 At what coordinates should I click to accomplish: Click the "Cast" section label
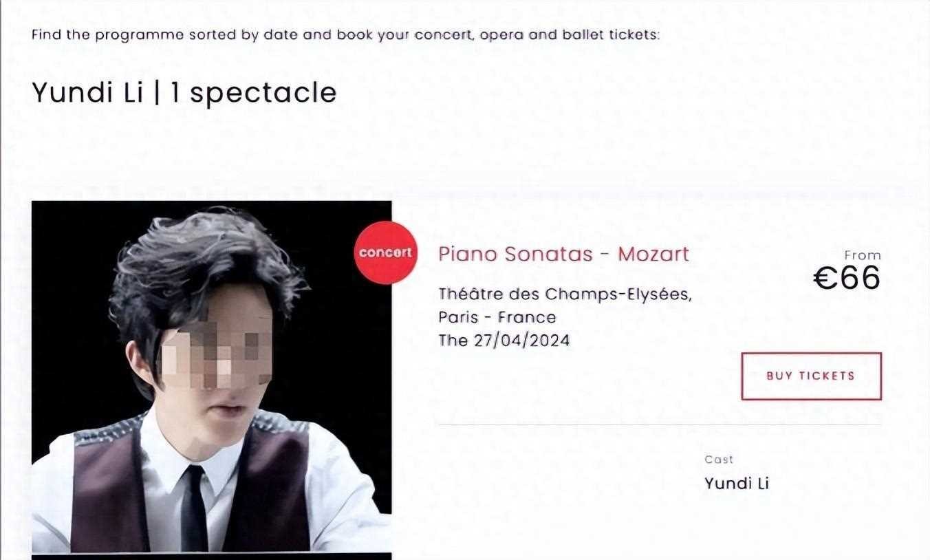tap(719, 460)
